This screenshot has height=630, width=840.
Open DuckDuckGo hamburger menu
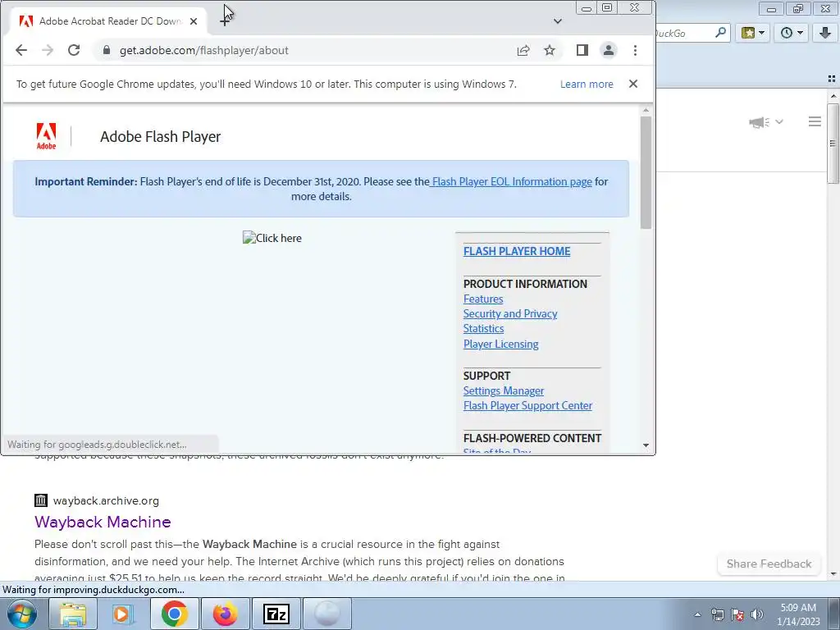pyautogui.click(x=815, y=121)
